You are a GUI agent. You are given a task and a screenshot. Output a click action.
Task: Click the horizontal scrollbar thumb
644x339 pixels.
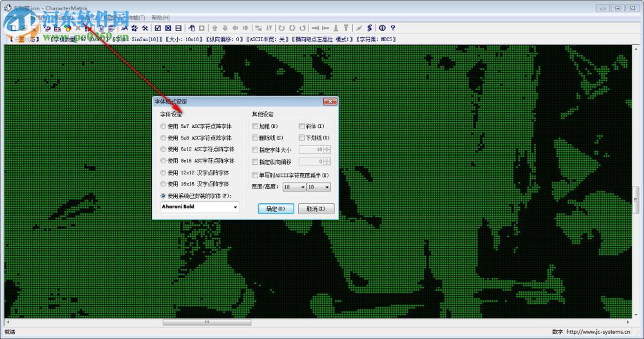coord(207,322)
